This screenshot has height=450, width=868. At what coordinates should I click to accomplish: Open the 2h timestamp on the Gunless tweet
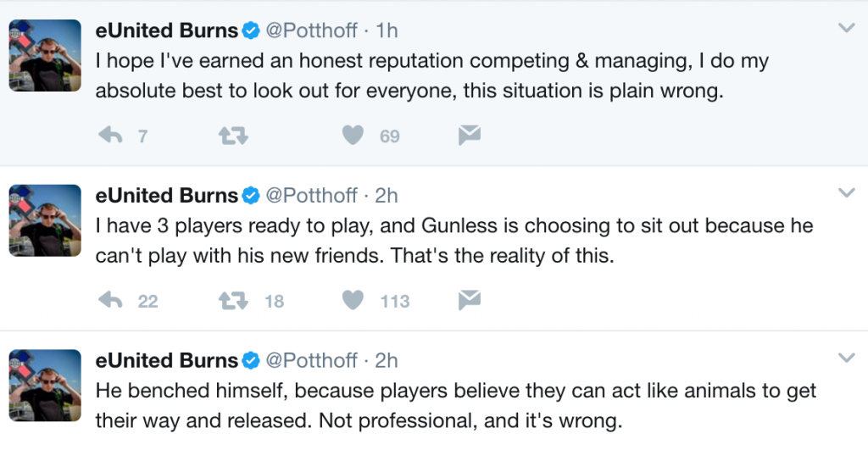[x=387, y=196]
